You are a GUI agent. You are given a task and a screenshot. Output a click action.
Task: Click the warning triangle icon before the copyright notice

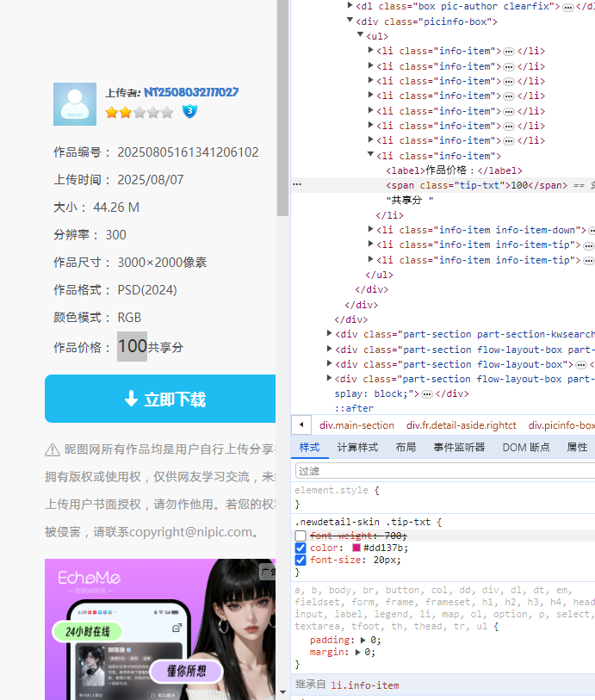53,450
